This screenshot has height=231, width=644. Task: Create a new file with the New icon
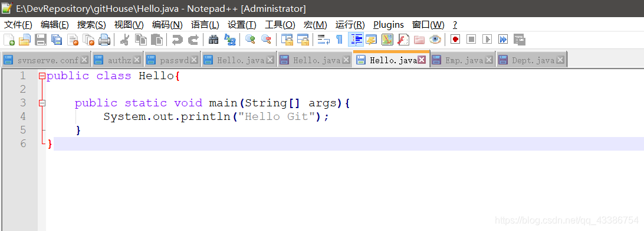point(9,40)
